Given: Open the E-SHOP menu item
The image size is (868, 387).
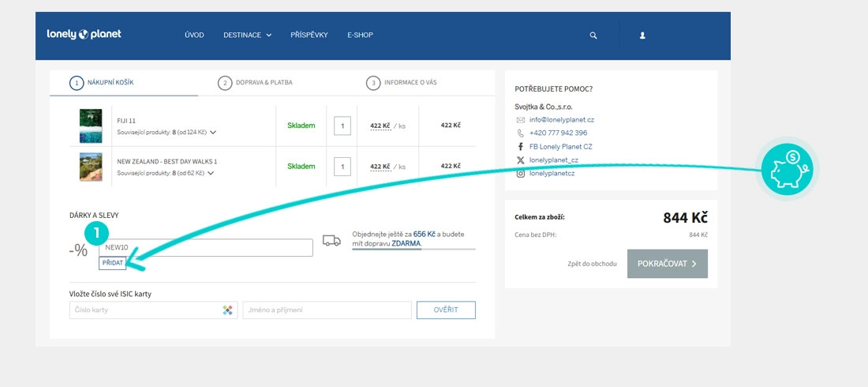Looking at the screenshot, I should coord(360,36).
